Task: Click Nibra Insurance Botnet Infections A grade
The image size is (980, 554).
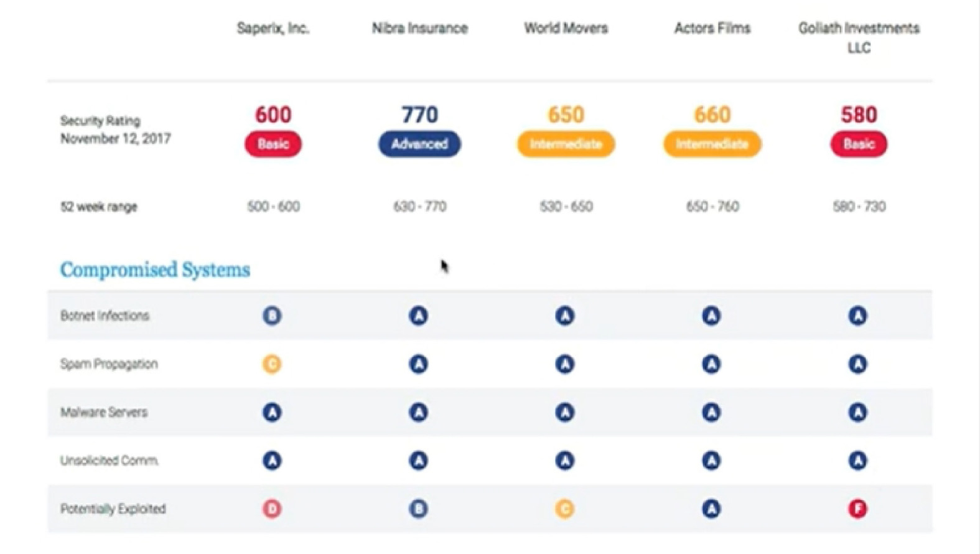Action: pos(418,316)
